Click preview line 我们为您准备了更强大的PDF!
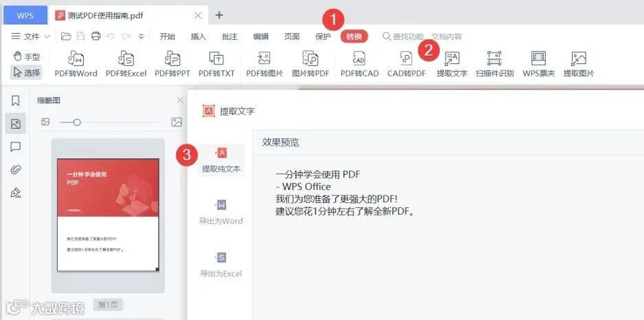644x320 pixels. pyautogui.click(x=337, y=199)
